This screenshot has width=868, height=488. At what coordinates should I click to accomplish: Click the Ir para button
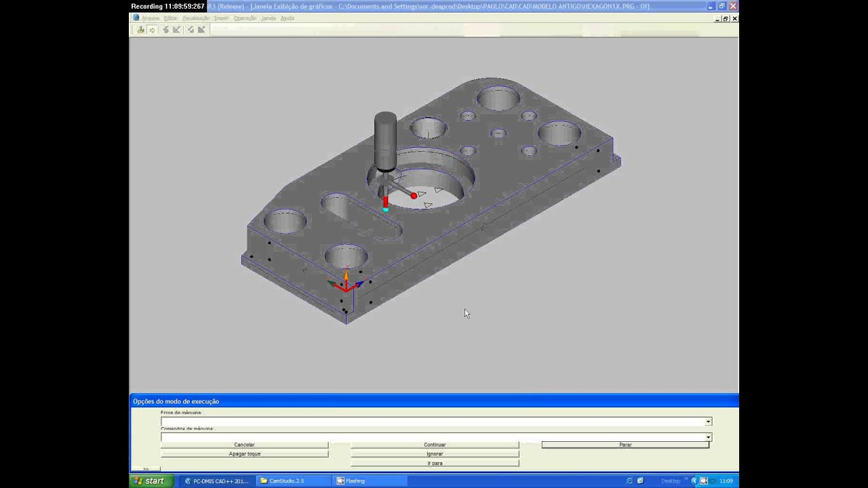click(435, 463)
